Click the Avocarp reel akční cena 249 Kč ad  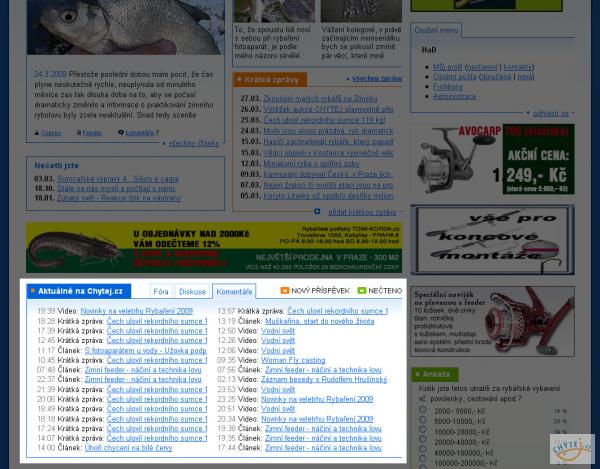(x=493, y=158)
